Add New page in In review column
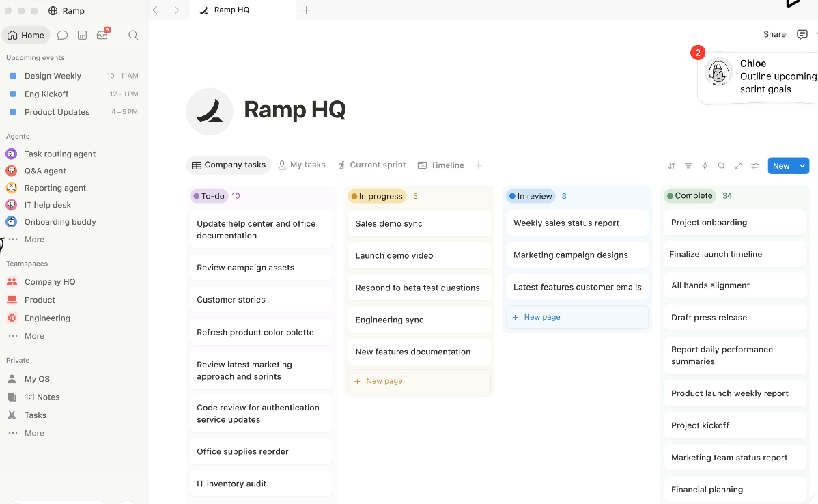 click(578, 317)
